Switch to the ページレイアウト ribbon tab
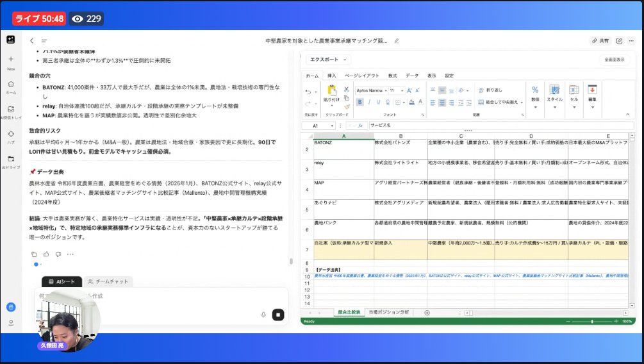This screenshot has height=364, width=644. (x=362, y=76)
